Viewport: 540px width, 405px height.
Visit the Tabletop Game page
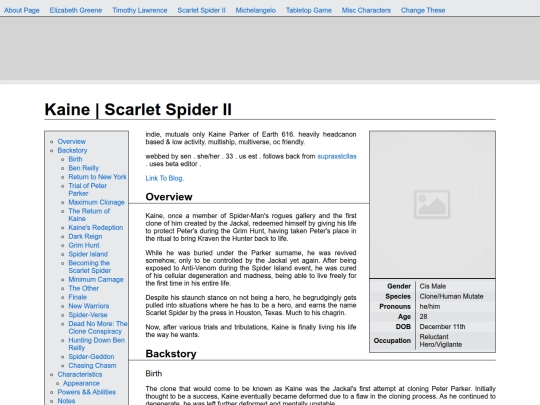coord(309,10)
